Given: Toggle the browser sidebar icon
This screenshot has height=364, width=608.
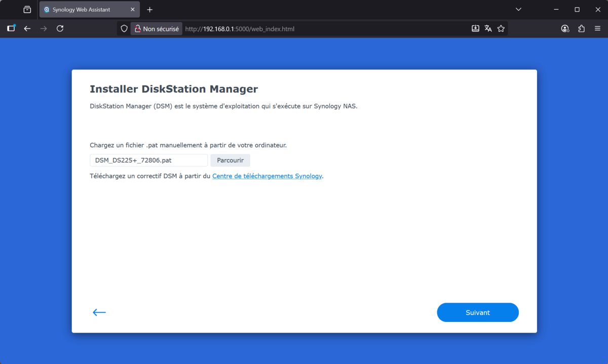Looking at the screenshot, I should pos(11,28).
